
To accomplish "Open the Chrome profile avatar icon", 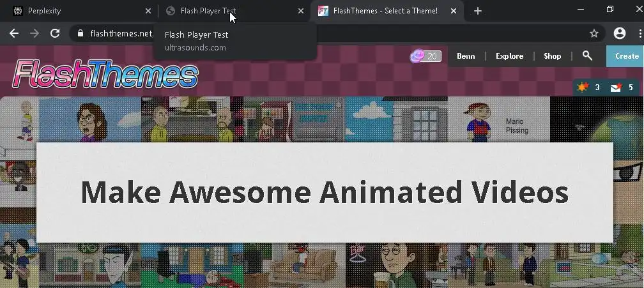I will click(x=619, y=34).
